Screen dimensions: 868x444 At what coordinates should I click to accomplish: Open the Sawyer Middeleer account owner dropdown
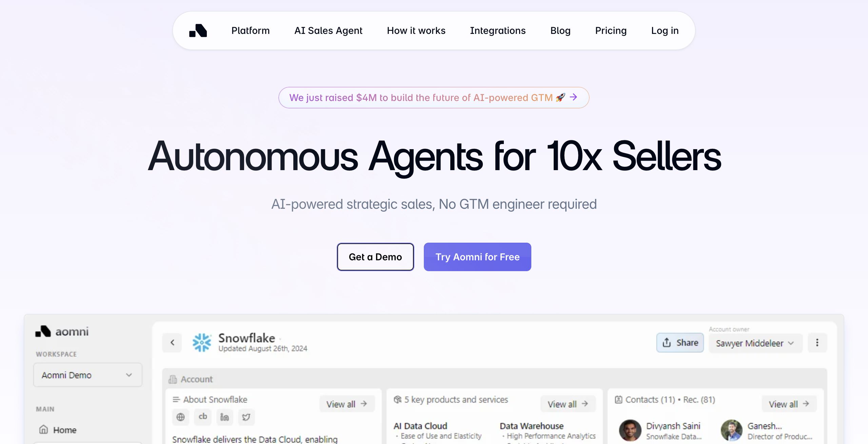(755, 343)
